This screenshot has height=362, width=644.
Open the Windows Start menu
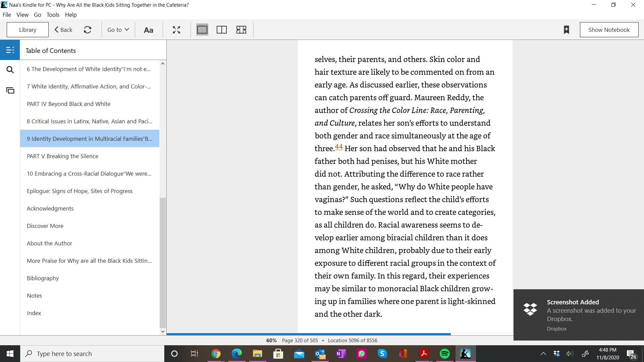[10, 354]
